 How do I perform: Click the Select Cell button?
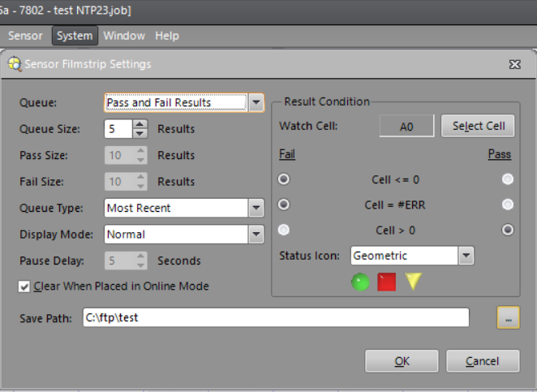click(x=478, y=126)
